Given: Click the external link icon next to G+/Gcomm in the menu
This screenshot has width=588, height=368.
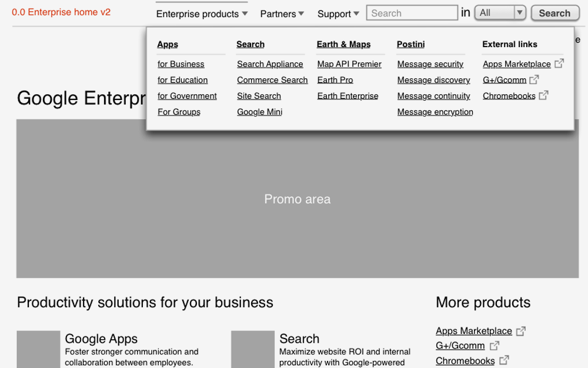Looking at the screenshot, I should (533, 79).
